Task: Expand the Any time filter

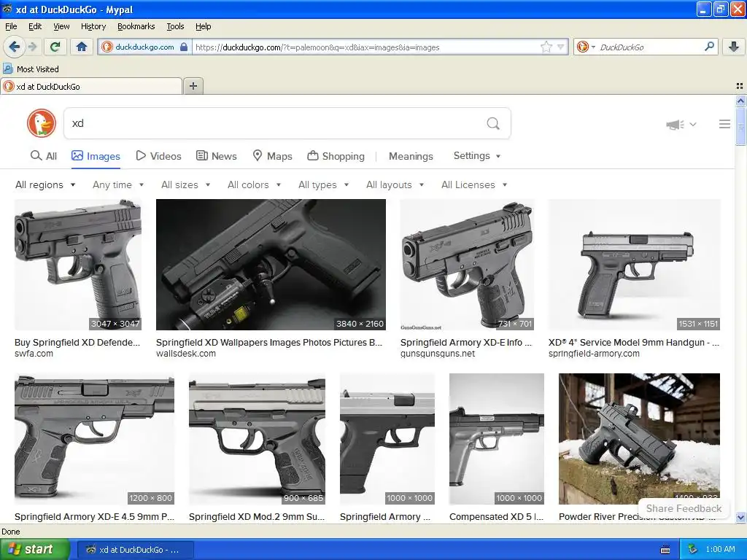Action: [118, 184]
